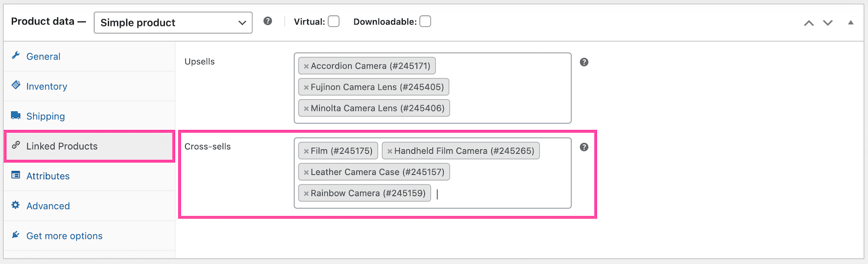
Task: Switch to the Inventory tab
Action: coord(47,86)
